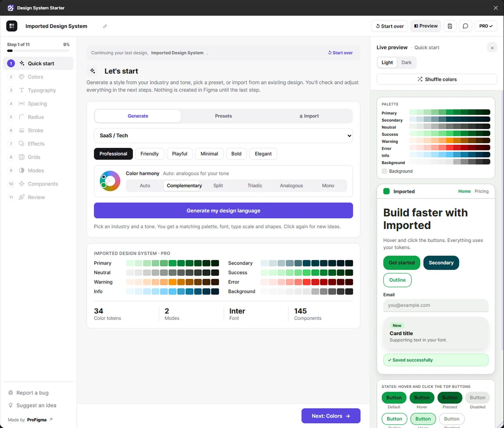Viewport: 504px width, 428px height.
Task: Click the color harmony wheel
Action: 110,181
